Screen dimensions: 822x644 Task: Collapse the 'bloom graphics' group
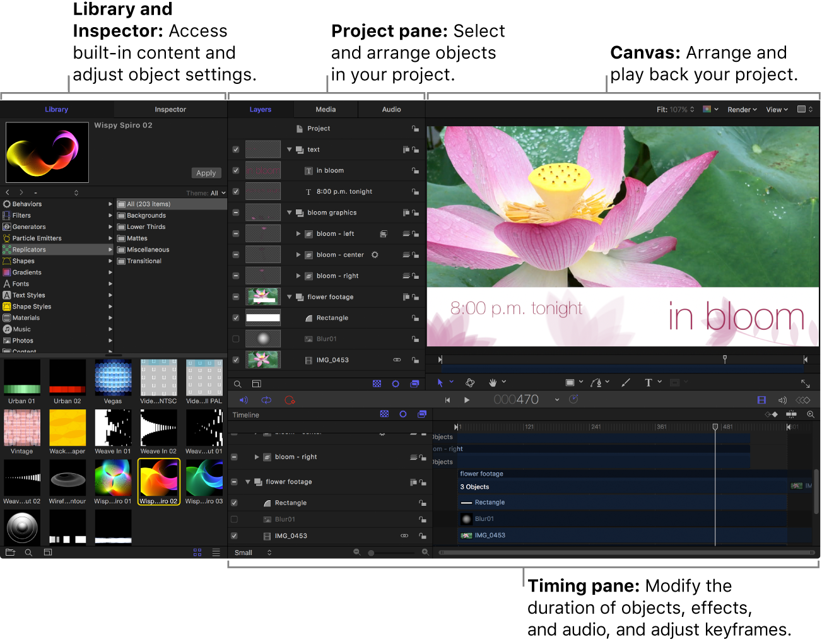pos(290,213)
